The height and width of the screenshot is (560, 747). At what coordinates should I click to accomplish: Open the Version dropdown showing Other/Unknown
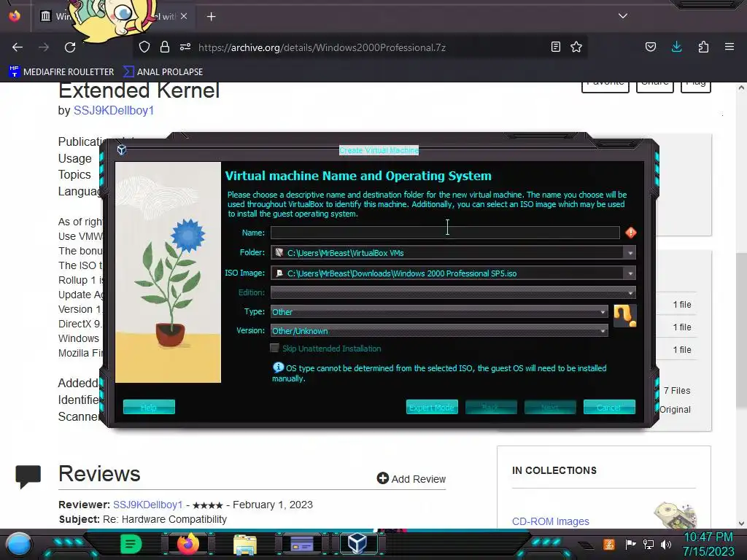[x=439, y=331]
